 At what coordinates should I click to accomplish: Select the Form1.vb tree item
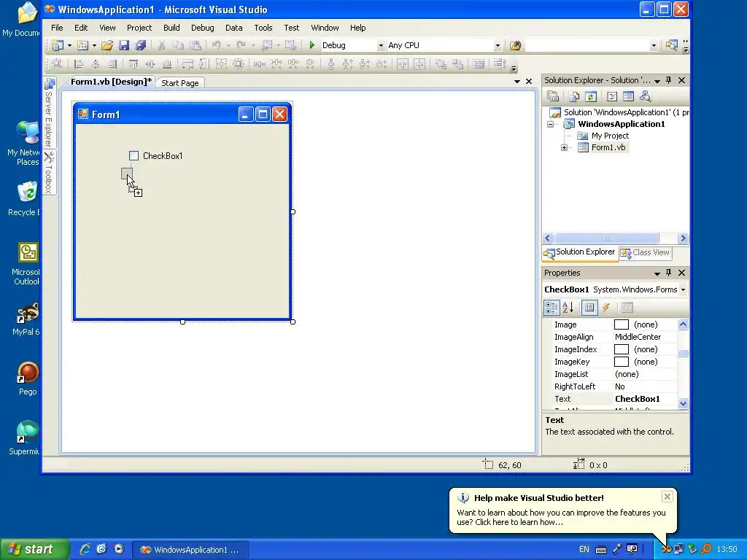(608, 147)
